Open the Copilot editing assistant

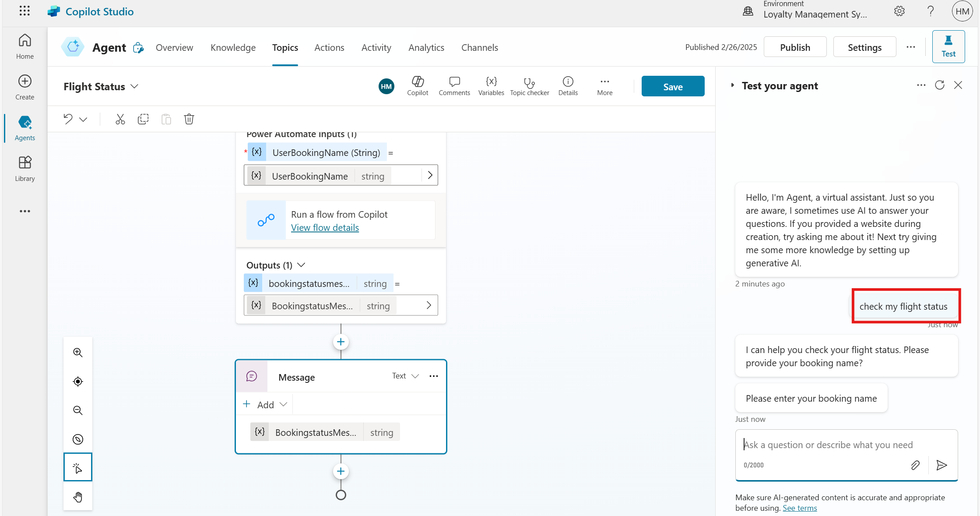tap(417, 86)
